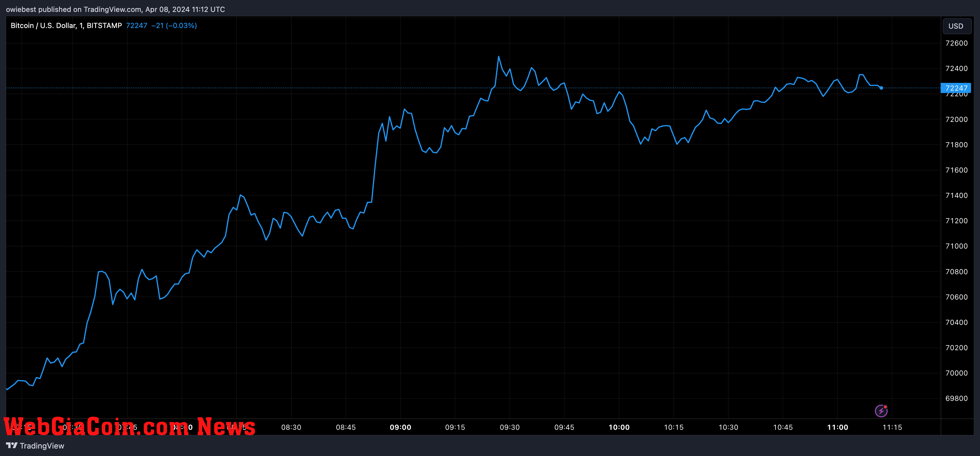
Task: Click the 10:00 time axis label
Action: coord(619,427)
